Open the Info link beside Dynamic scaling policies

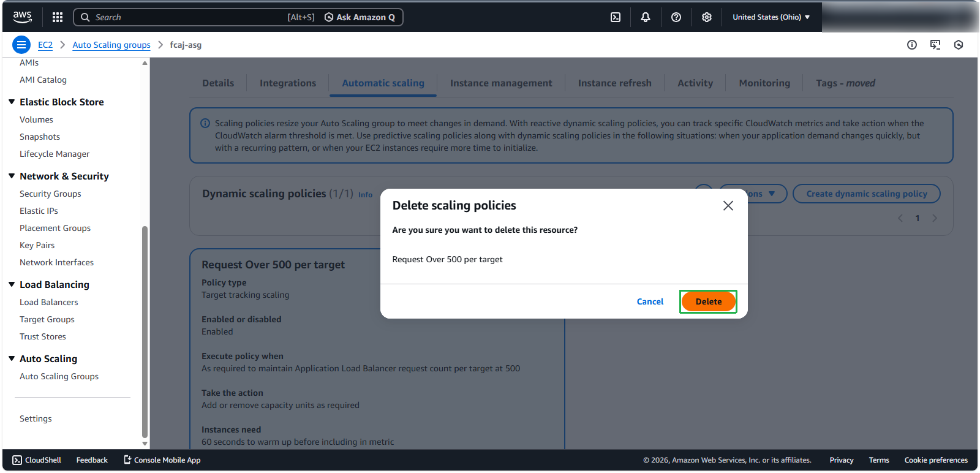(x=365, y=195)
